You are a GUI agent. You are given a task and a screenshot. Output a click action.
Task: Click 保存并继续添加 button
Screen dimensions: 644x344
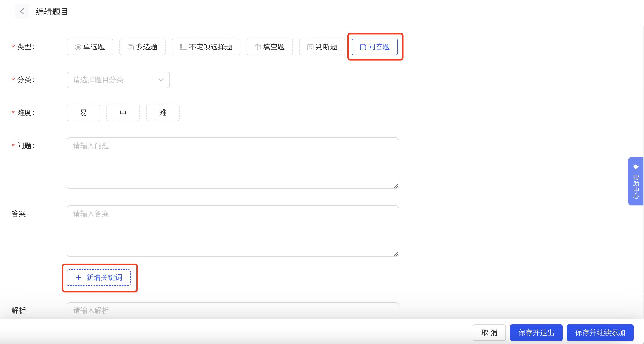(x=600, y=333)
